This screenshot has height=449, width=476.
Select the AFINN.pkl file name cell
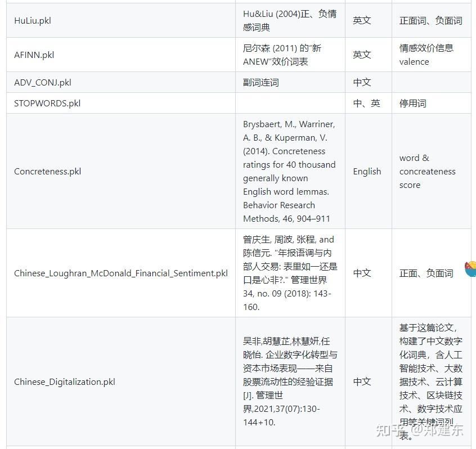33,55
